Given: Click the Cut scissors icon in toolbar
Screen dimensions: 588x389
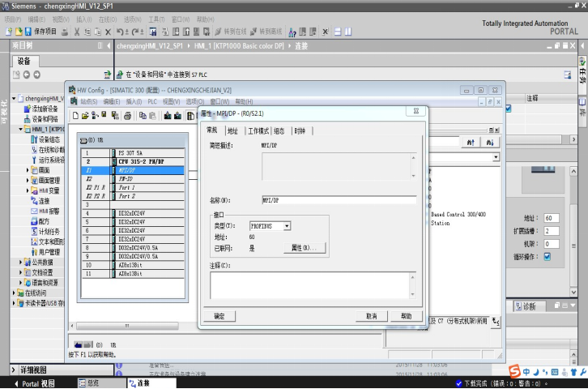Looking at the screenshot, I should pos(76,31).
